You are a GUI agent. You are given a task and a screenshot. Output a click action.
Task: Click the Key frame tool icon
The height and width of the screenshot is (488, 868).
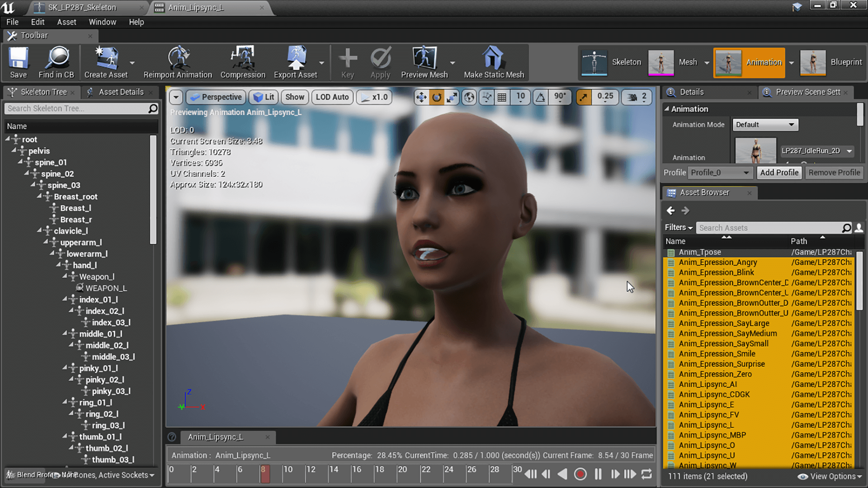pos(347,62)
